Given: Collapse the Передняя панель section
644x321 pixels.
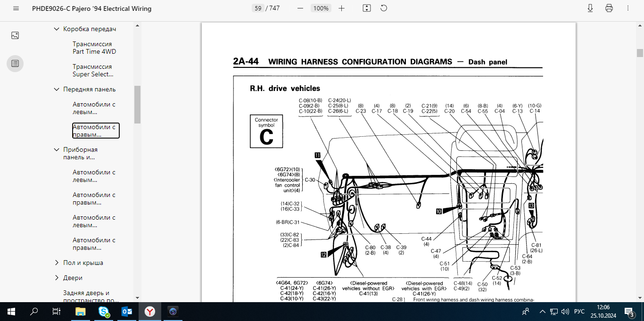Looking at the screenshot, I should (57, 90).
